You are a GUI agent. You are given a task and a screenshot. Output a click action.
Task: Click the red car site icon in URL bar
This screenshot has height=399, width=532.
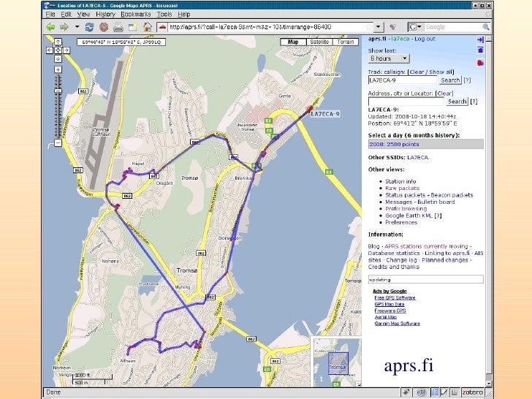162,27
